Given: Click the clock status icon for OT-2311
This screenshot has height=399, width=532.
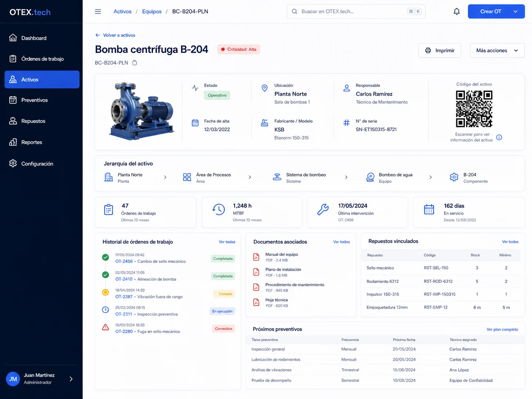Looking at the screenshot, I should coord(105,310).
